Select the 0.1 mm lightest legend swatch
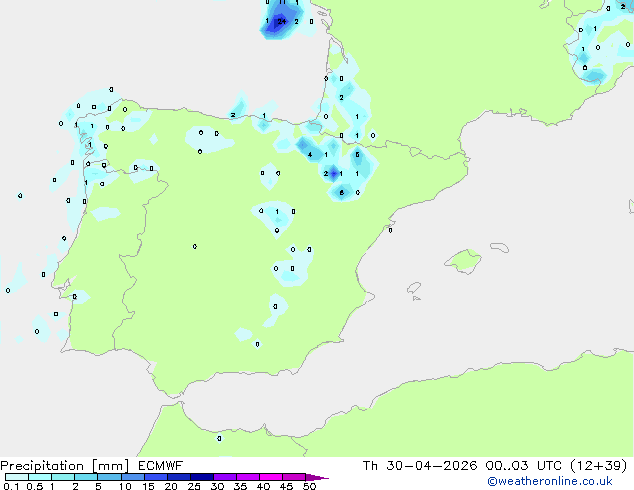Screen dimensions: 634x490 click(x=17, y=477)
